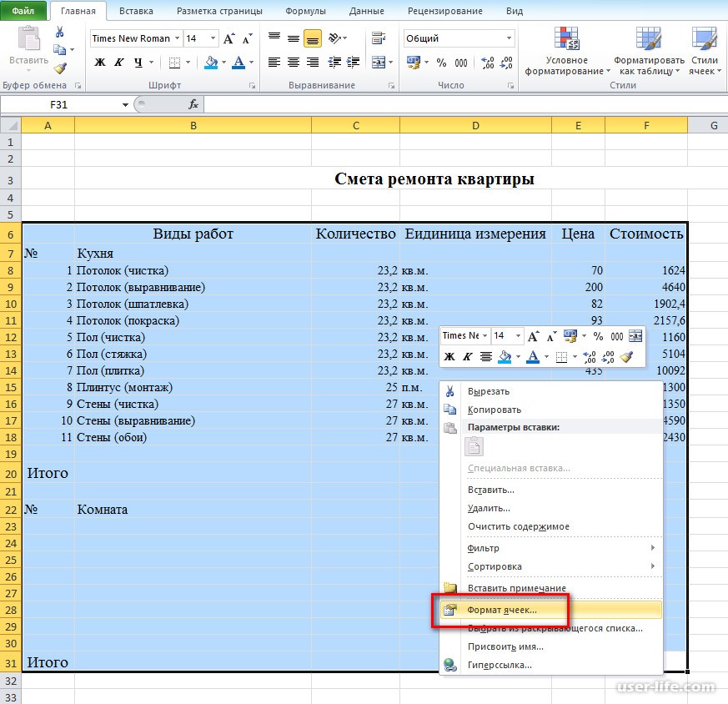728x704 pixels.
Task: Apply thousands separator (000) in ribbon
Action: tap(461, 63)
